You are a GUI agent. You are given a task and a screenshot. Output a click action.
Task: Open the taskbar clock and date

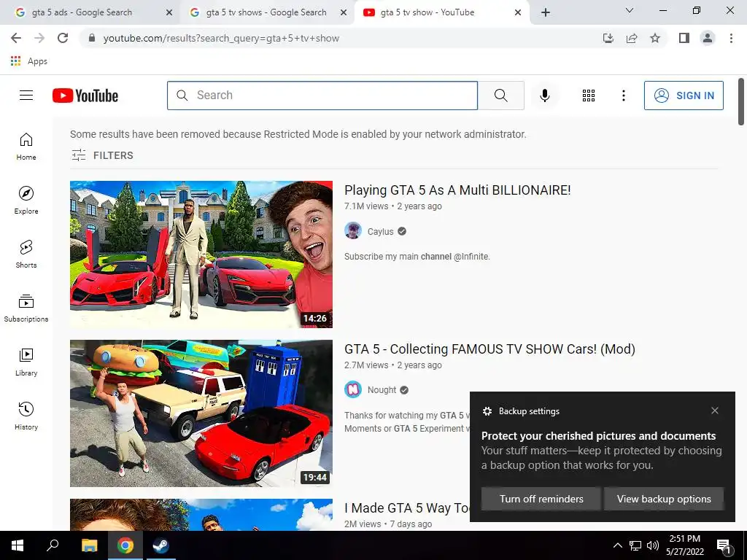coord(684,545)
